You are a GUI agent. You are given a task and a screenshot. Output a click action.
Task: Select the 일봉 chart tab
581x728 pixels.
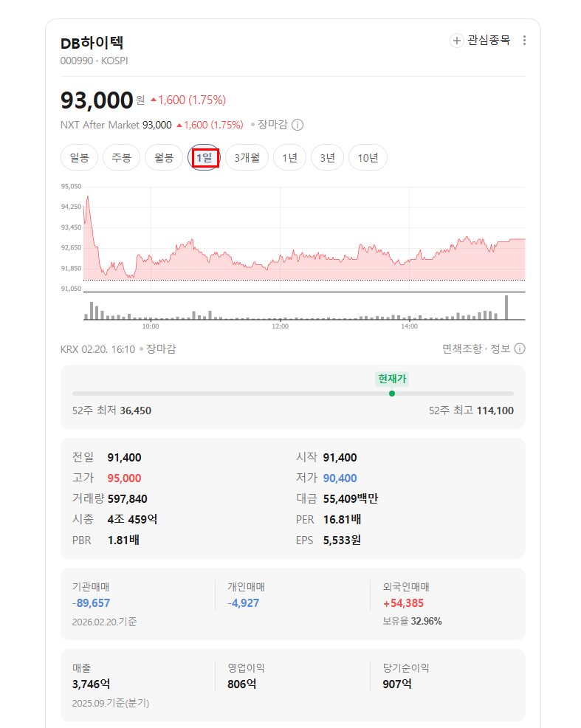pyautogui.click(x=79, y=158)
